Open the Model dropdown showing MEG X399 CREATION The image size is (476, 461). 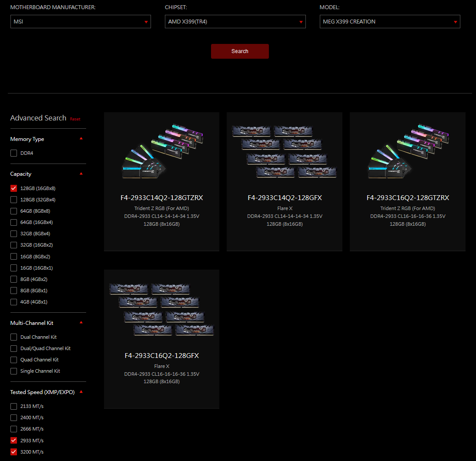pyautogui.click(x=389, y=22)
